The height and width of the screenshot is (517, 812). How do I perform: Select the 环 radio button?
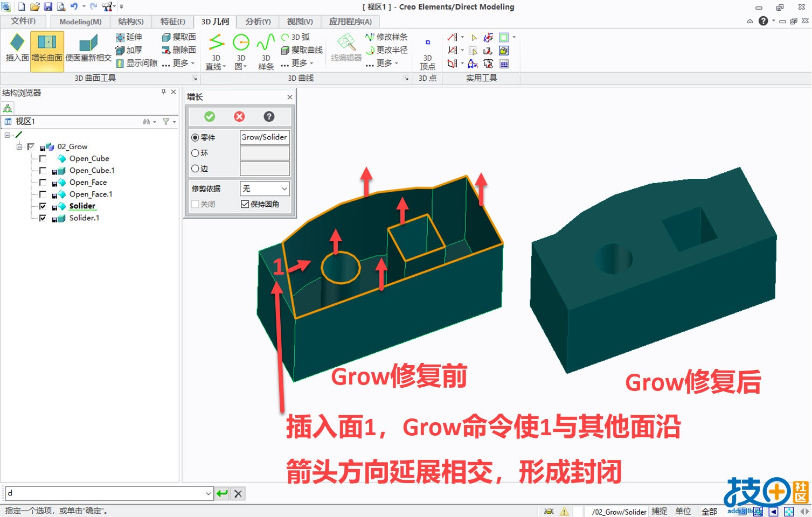[195, 153]
